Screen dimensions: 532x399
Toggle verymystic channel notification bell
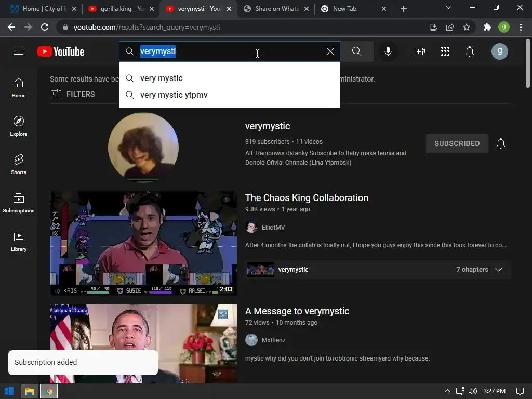pos(501,143)
